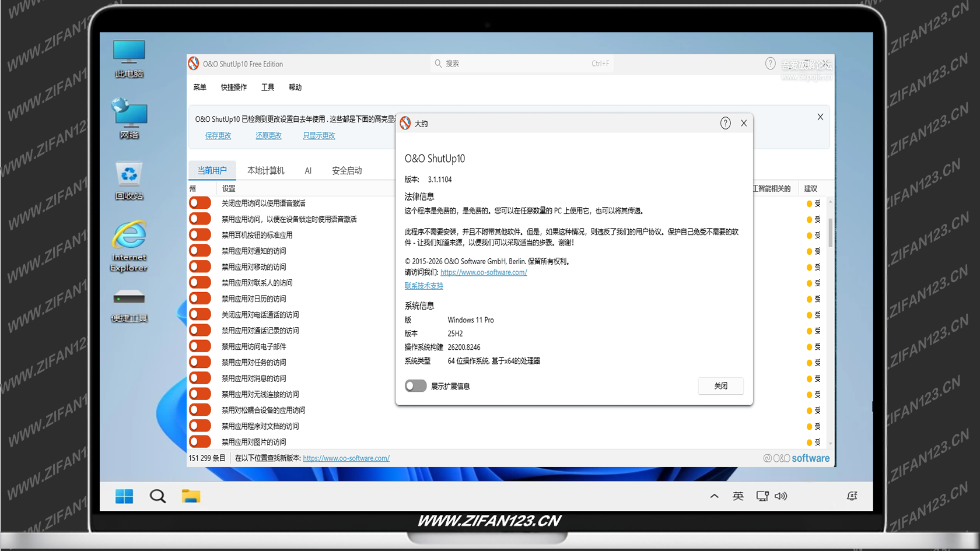980x551 pixels.
Task: Close the About dialog with X
Action: 744,123
